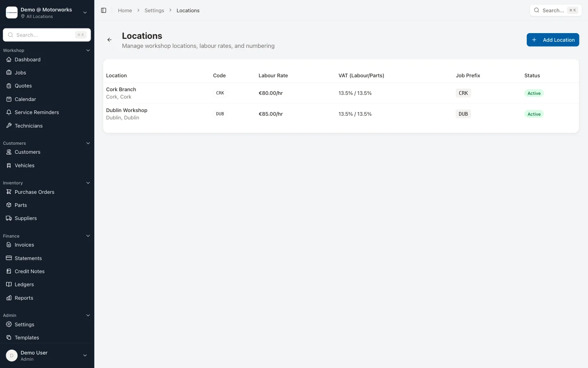Open the Reports chart icon
The height and width of the screenshot is (368, 588).
point(9,298)
